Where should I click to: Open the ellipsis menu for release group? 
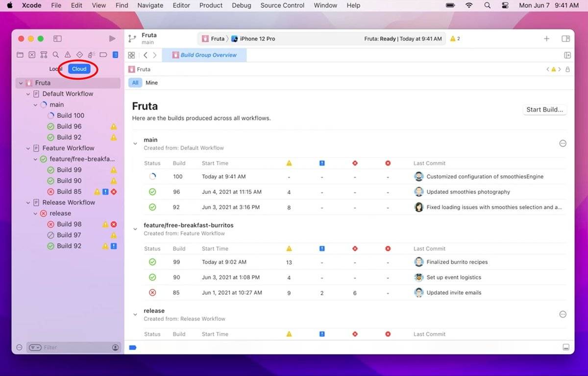[563, 314]
